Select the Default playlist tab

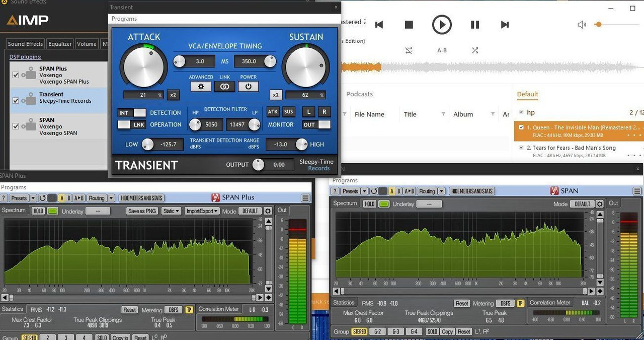(528, 94)
